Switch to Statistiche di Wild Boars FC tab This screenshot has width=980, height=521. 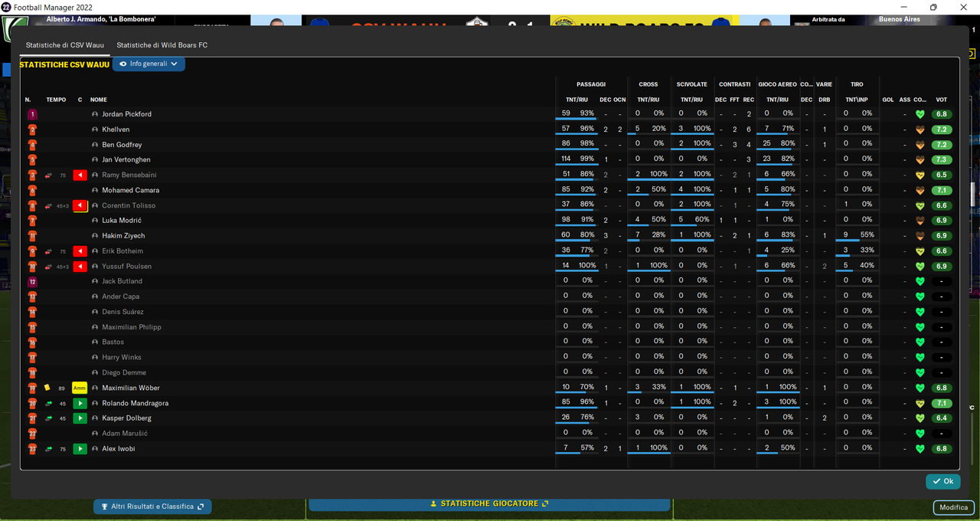[162, 45]
